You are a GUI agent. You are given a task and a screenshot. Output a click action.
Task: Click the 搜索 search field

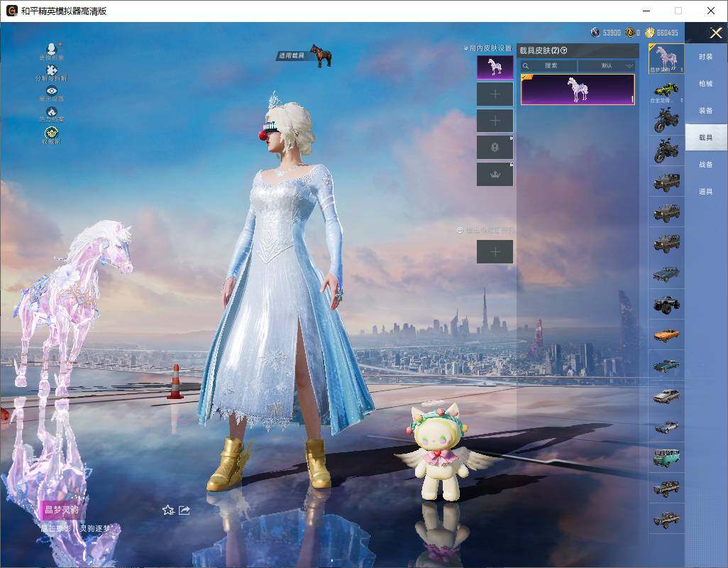548,65
